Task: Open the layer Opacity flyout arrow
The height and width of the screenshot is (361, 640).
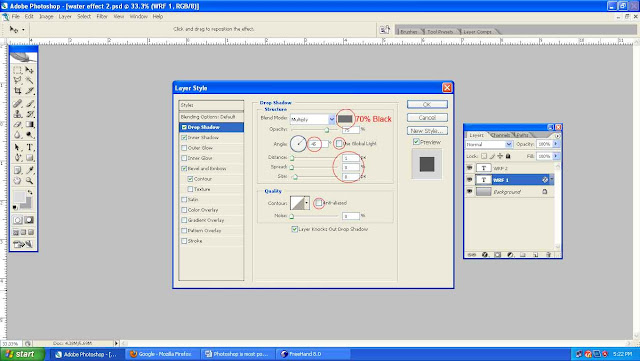Action: coord(556,144)
